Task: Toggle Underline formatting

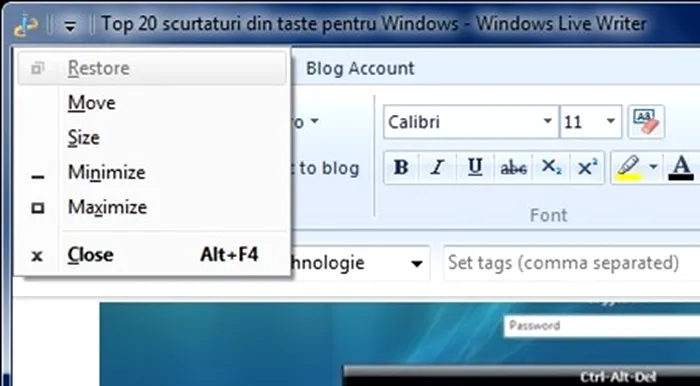Action: [x=475, y=167]
